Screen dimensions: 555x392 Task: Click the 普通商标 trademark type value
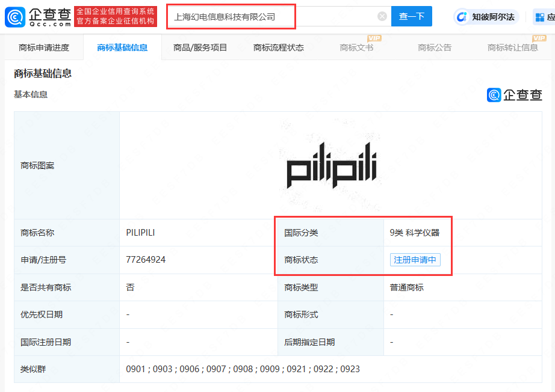[407, 287]
